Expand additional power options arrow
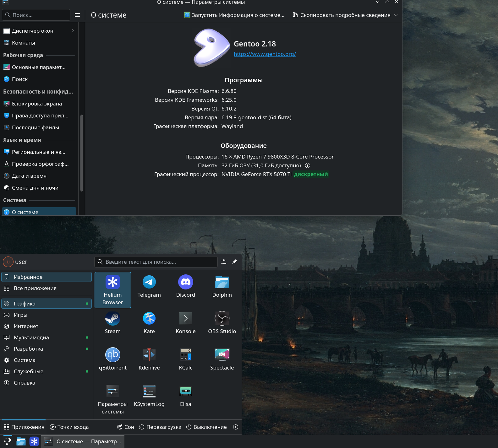Screen dimensions: 498x448 (x=236, y=427)
